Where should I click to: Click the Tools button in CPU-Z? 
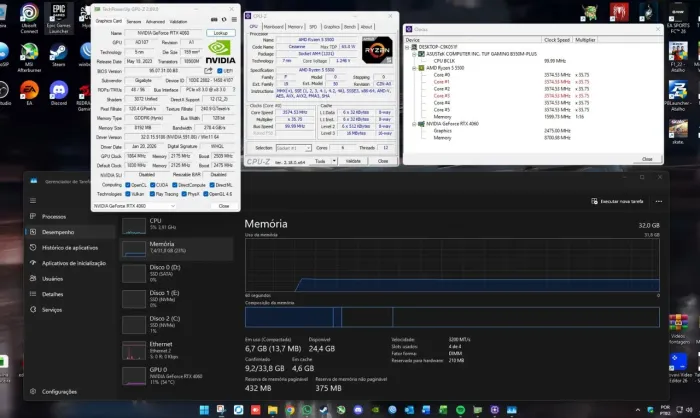coord(320,161)
